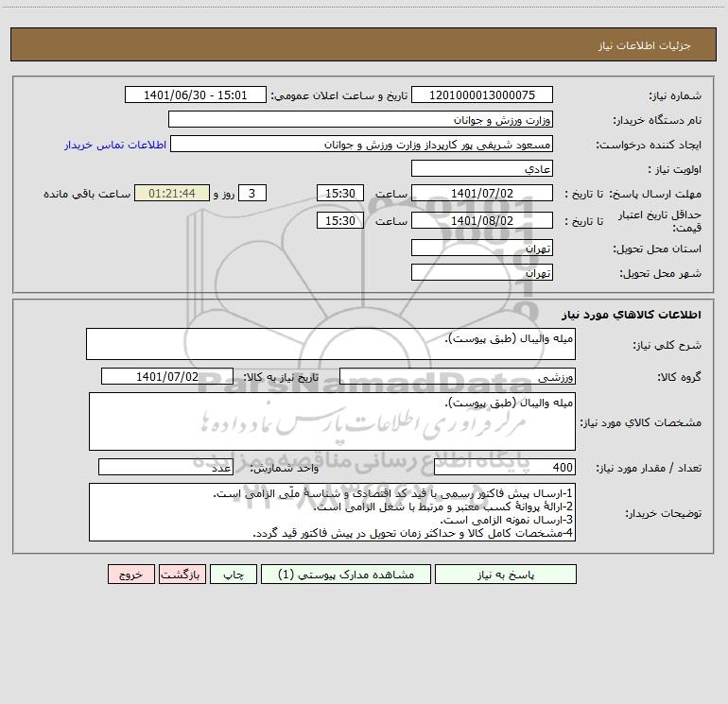Click label 'حداقل تاریخ اعتبار قیمت'

(660, 221)
